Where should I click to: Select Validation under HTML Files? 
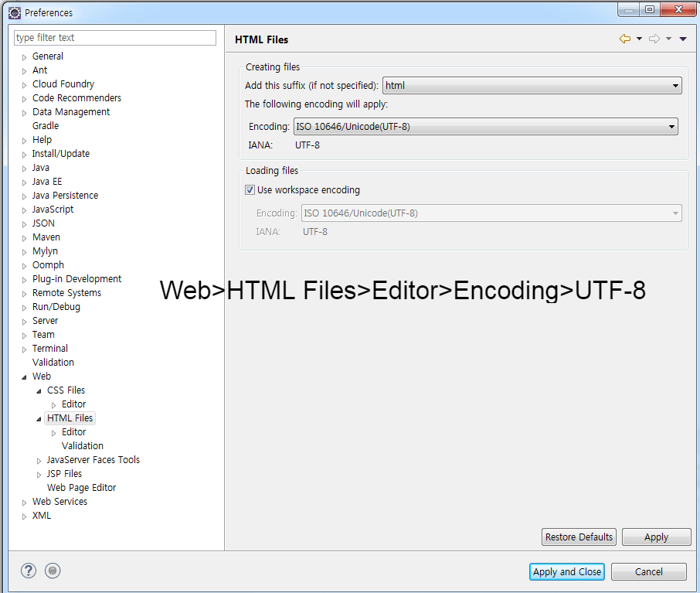click(x=83, y=445)
